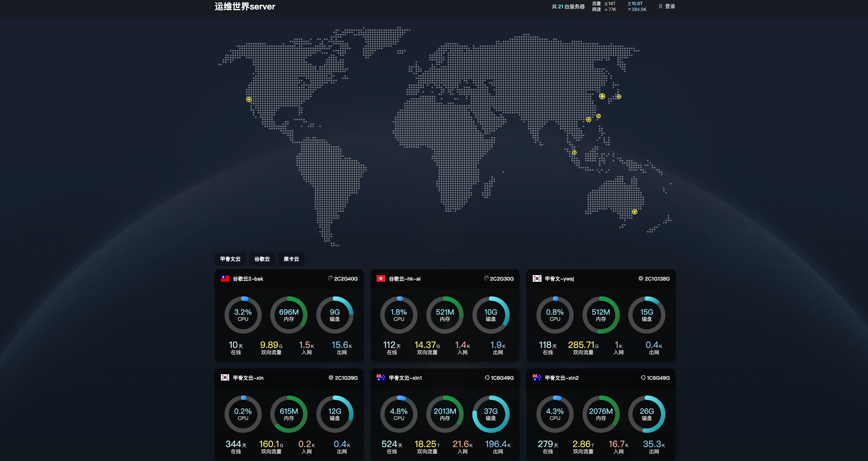The width and height of the screenshot is (868, 461).
Task: Select the 谷歌云 group tab
Action: [262, 259]
